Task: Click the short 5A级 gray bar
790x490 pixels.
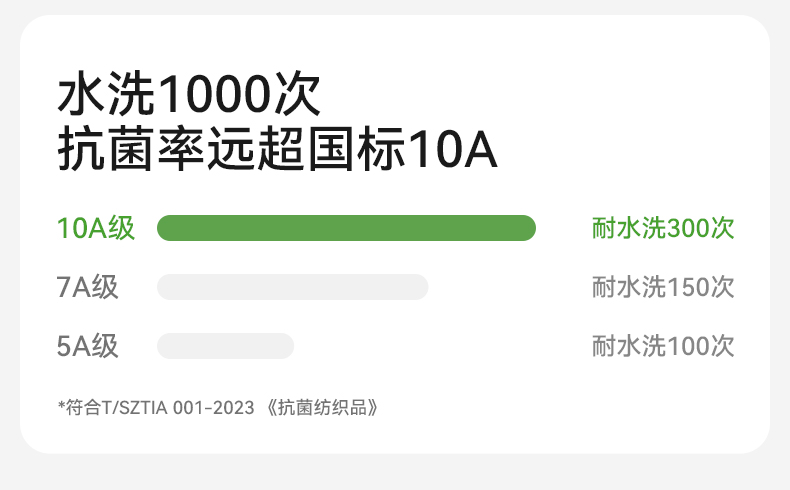Action: 225,346
